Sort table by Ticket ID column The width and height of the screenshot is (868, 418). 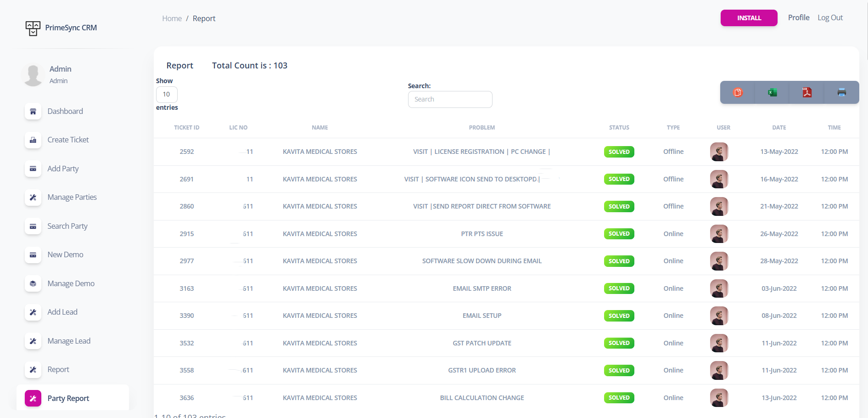(x=186, y=128)
